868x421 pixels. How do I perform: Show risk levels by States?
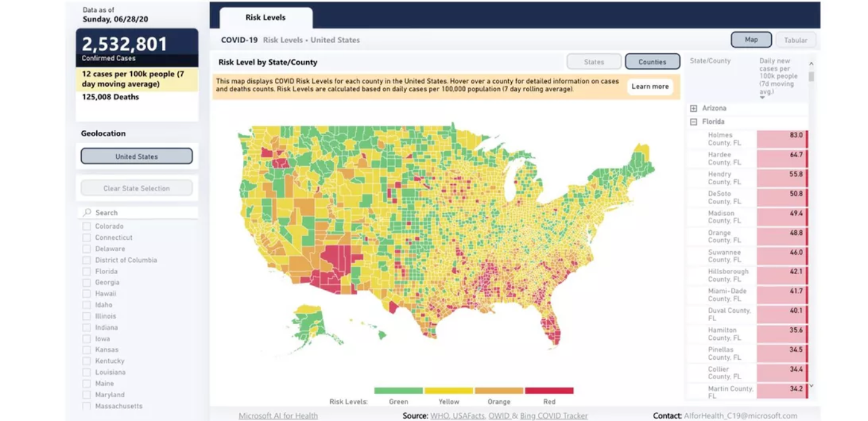click(x=594, y=62)
